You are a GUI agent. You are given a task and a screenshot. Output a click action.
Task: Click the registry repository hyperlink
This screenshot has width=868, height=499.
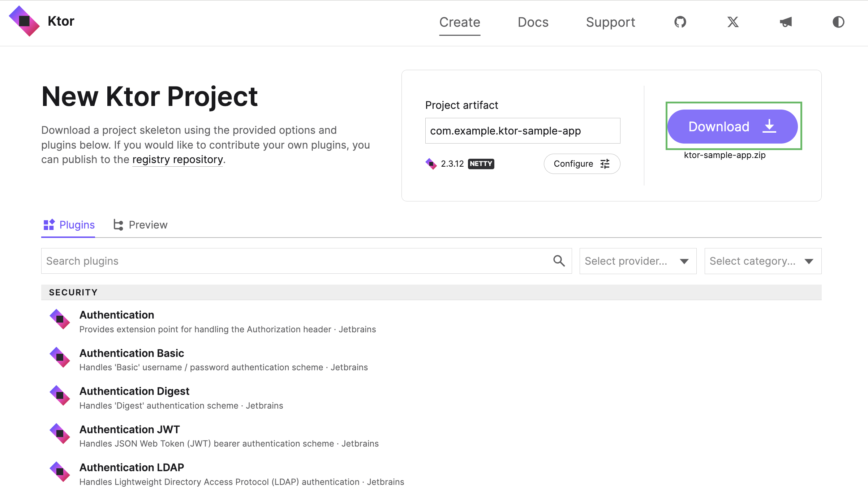pos(178,159)
